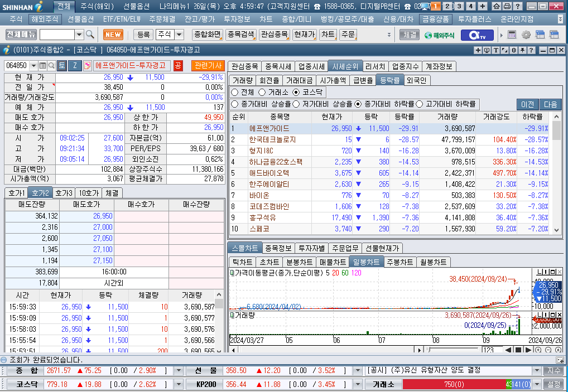Open the home icon in title bar

(497, 6)
